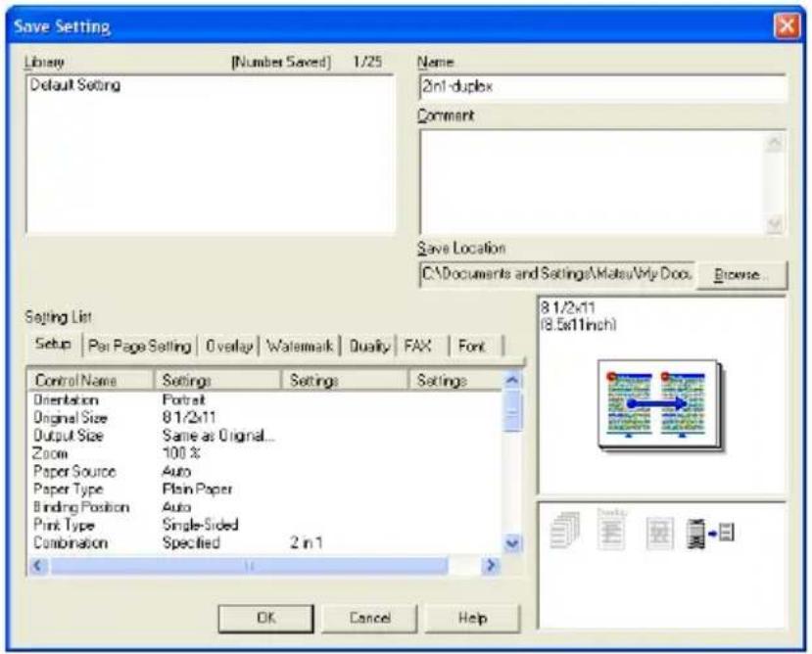Click the Browse button

[x=741, y=274]
